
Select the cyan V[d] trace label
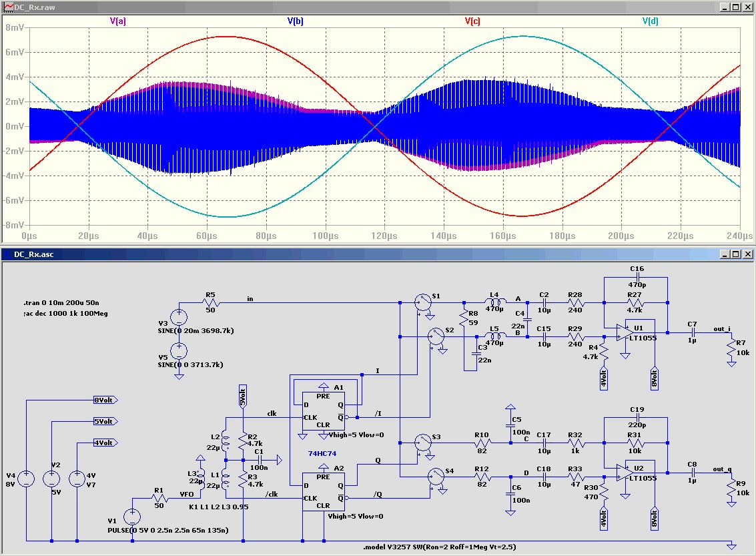click(649, 21)
